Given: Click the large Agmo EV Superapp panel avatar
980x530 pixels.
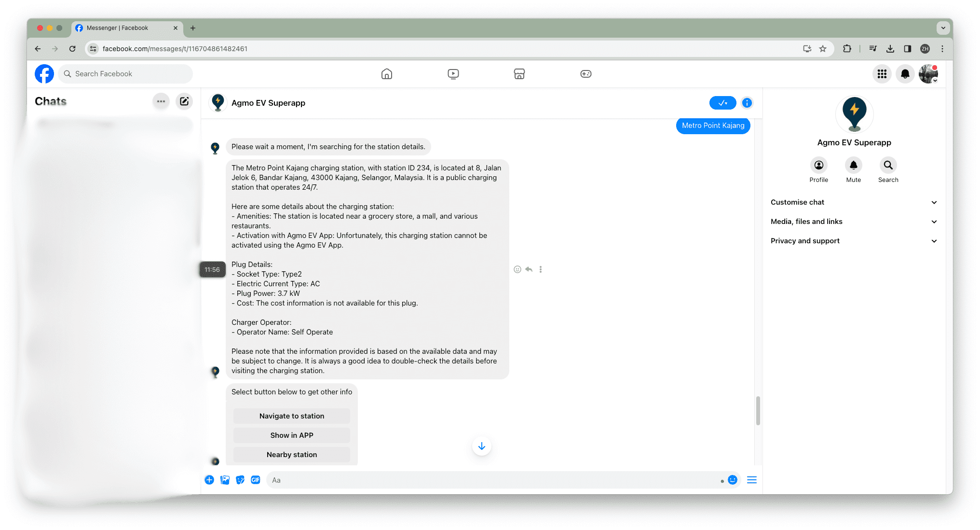Looking at the screenshot, I should pyautogui.click(x=854, y=114).
